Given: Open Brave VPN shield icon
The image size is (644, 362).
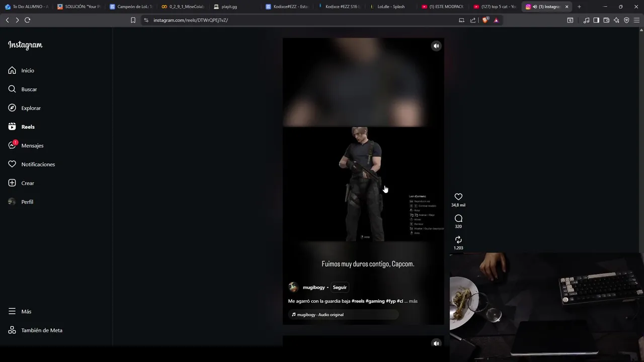Looking at the screenshot, I should click(626, 20).
